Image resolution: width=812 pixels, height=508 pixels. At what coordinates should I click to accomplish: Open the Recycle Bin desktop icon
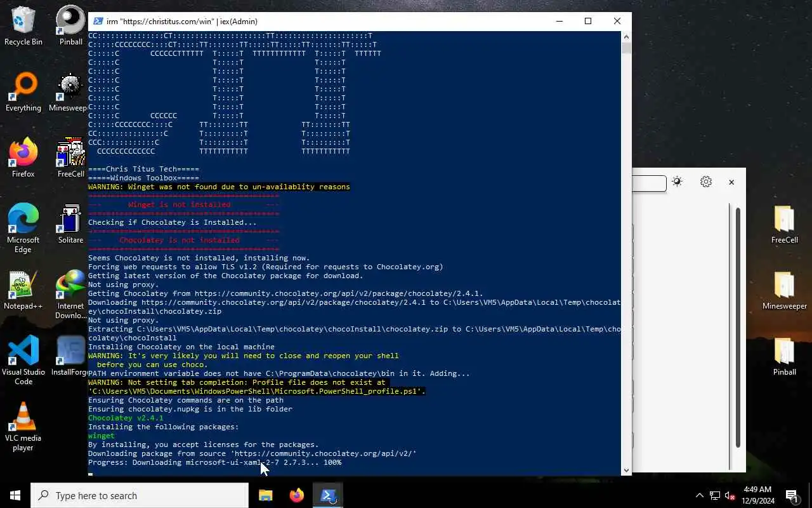[23, 26]
